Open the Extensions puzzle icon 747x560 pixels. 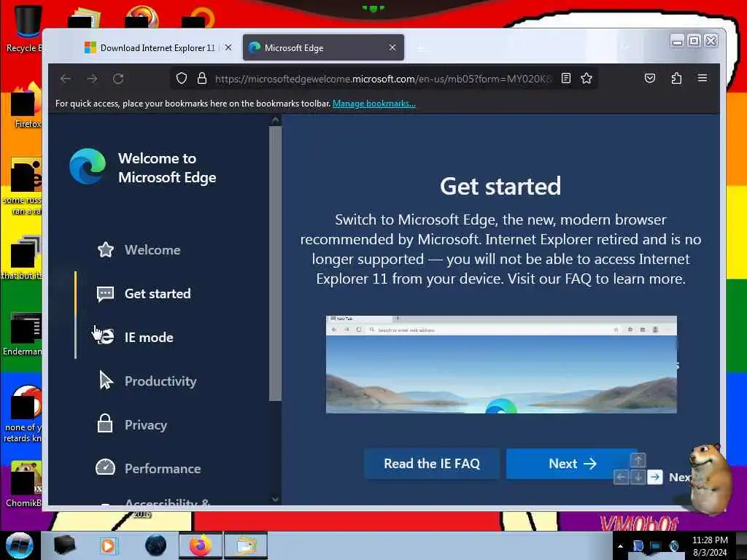pyautogui.click(x=676, y=78)
